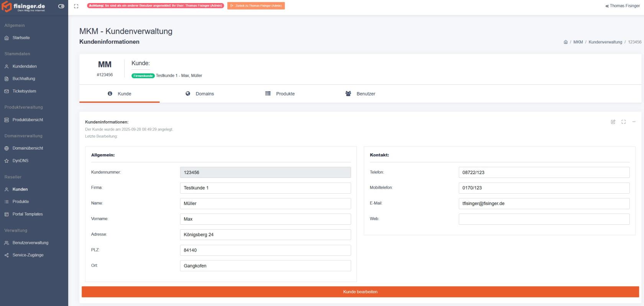Click the Produktübersicht server icon
The height and width of the screenshot is (306, 644).
[7, 120]
